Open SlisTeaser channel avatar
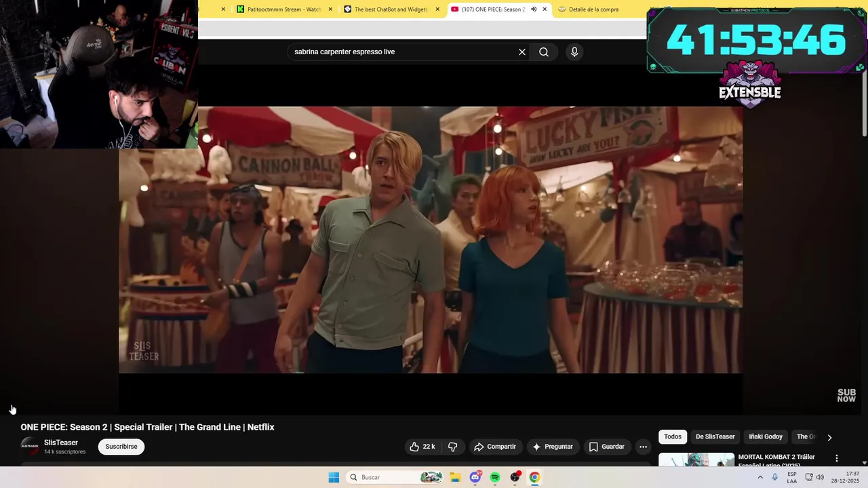 coord(30,446)
